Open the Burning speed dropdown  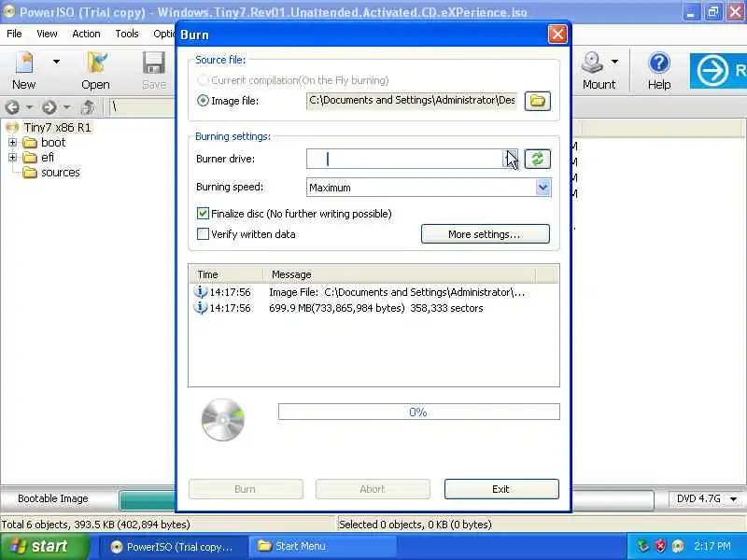pos(543,188)
